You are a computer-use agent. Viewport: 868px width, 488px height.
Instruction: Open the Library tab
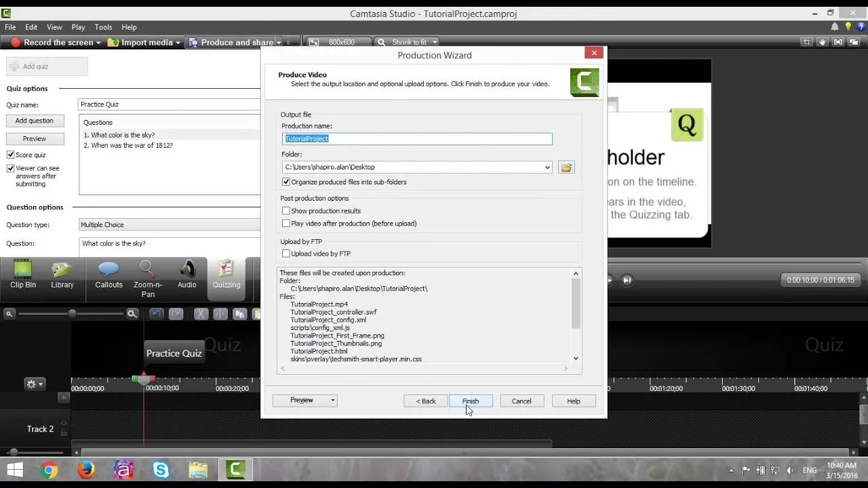(x=62, y=274)
